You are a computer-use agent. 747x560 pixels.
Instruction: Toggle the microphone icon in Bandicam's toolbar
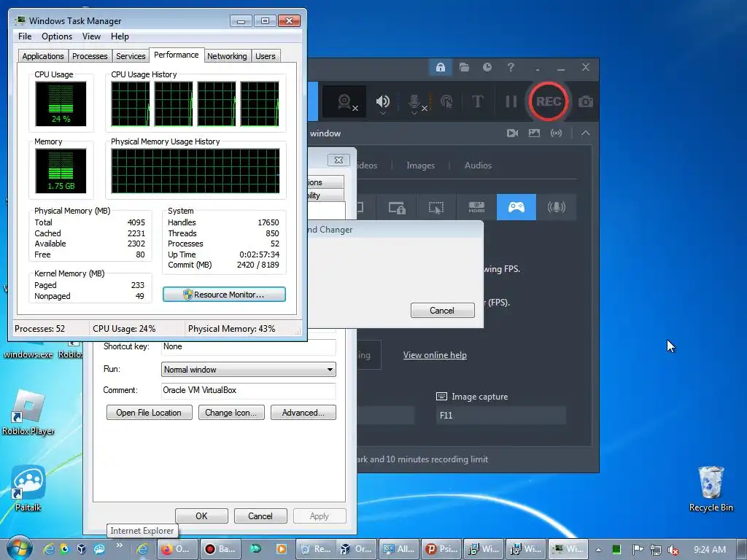[414, 101]
